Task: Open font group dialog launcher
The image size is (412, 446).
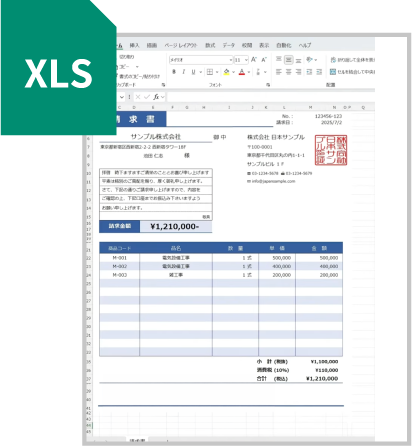Action: pos(268,85)
